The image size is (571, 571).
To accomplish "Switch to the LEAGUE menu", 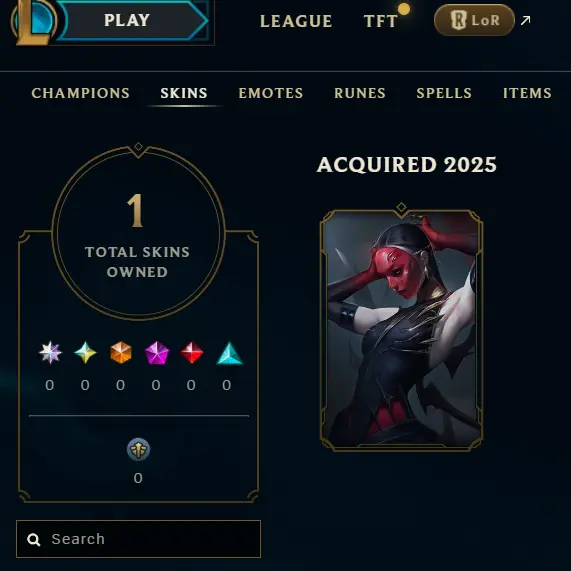I will click(x=296, y=21).
